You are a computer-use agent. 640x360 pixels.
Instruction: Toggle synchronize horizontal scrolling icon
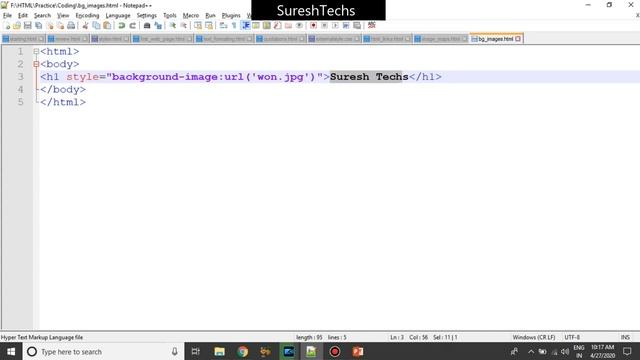pos(209,26)
